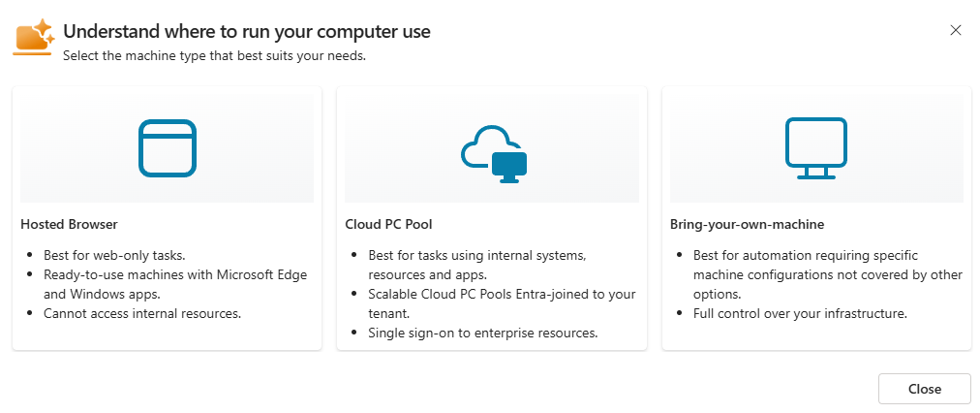Click the "Ready-to-use machines with Microsoft Edge" bullet
The image size is (980, 413).
tap(175, 285)
